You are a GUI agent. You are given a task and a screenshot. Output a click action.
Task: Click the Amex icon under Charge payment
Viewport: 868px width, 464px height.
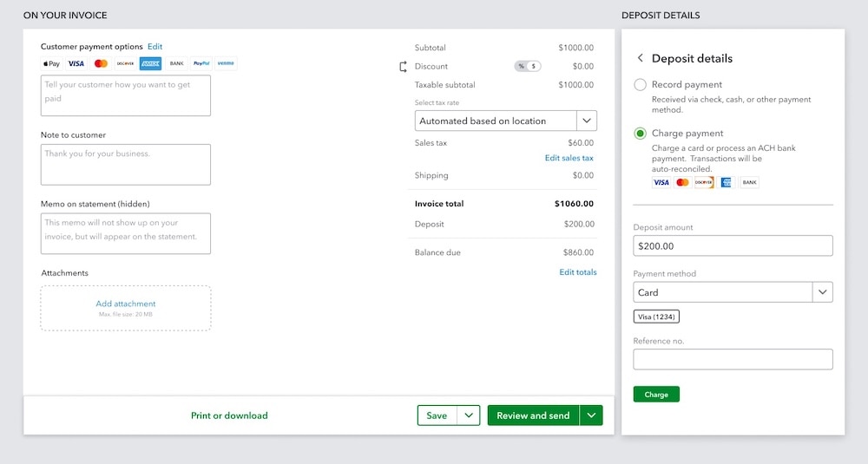[x=727, y=182]
